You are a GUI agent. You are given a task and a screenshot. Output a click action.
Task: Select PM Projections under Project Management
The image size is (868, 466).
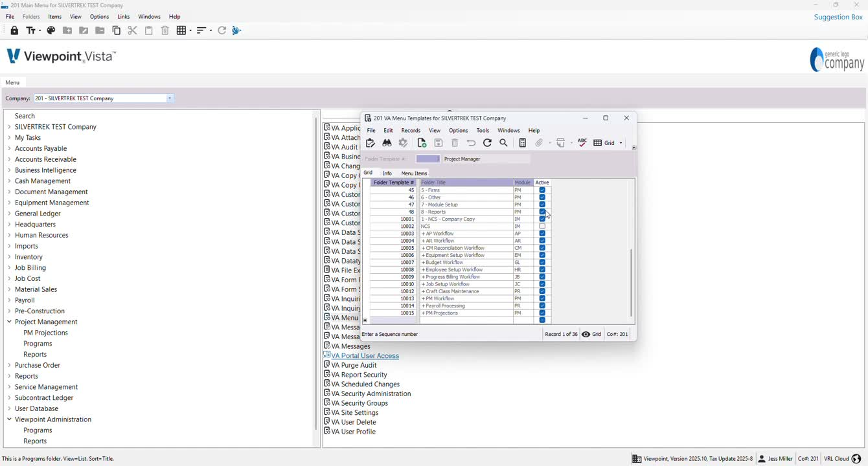click(45, 333)
